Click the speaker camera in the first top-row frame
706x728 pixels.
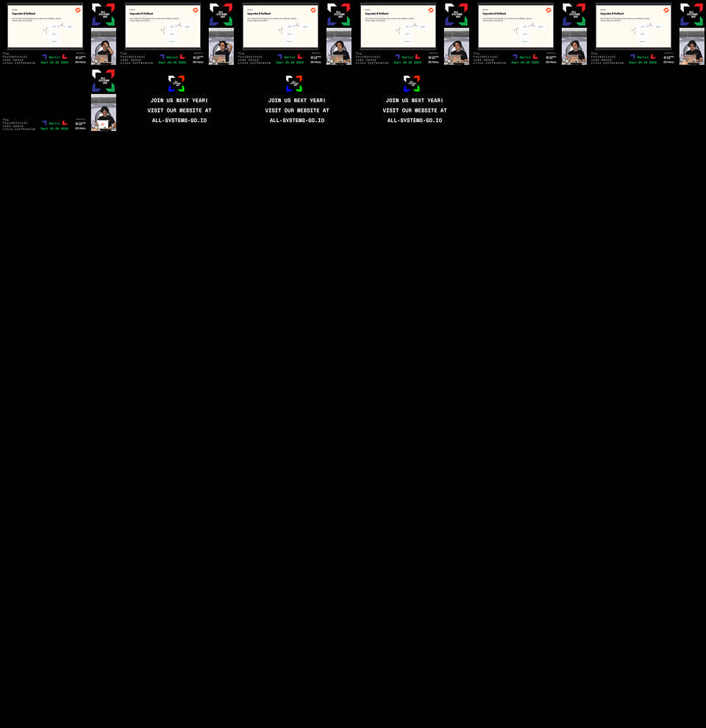coord(104,46)
